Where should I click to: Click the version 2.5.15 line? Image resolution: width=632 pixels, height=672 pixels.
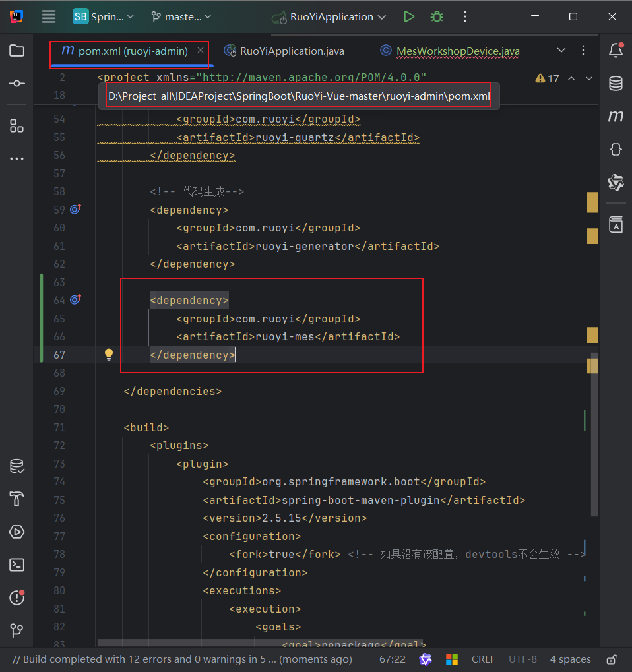tap(285, 518)
